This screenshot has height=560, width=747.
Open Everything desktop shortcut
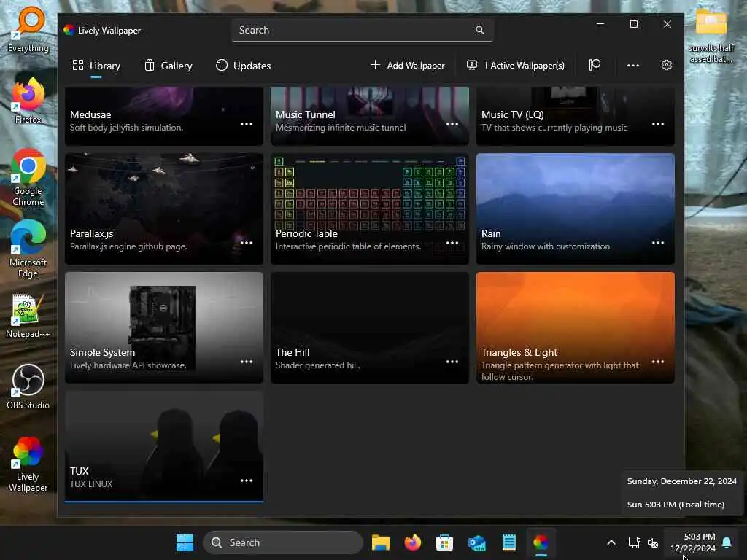click(28, 29)
